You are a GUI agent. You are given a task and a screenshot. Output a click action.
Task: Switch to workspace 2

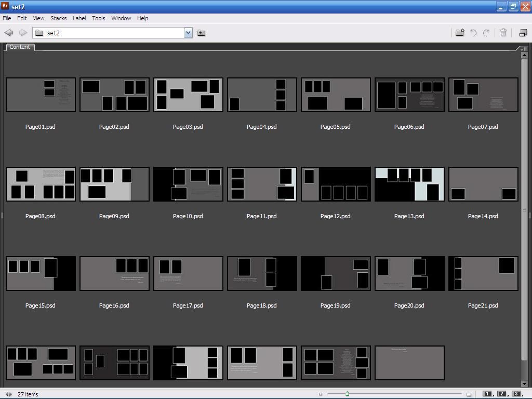click(502, 394)
